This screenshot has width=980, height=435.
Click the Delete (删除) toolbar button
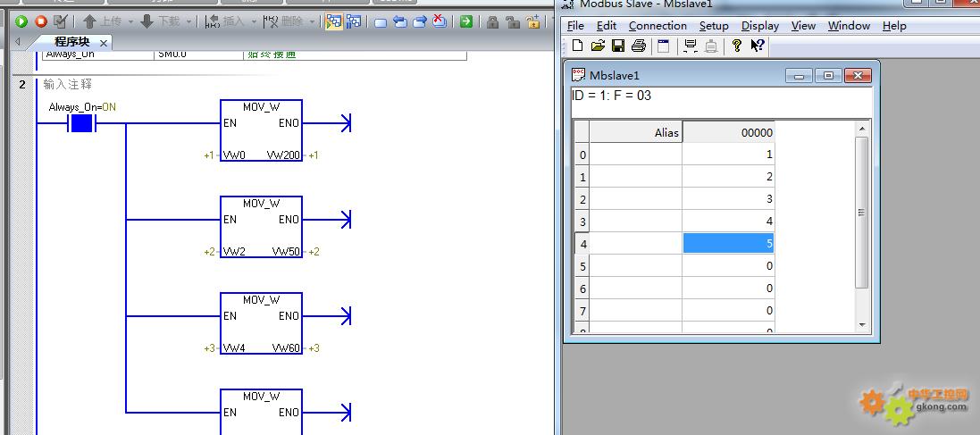click(x=282, y=21)
